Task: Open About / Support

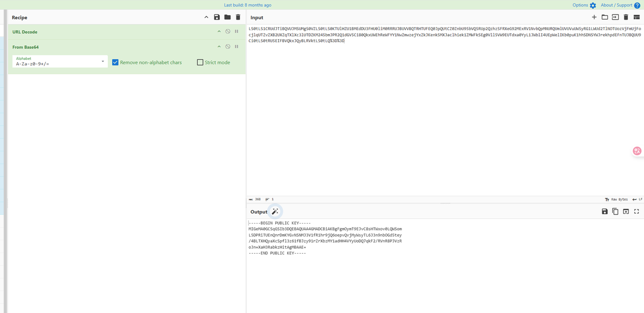Action: 620,5
